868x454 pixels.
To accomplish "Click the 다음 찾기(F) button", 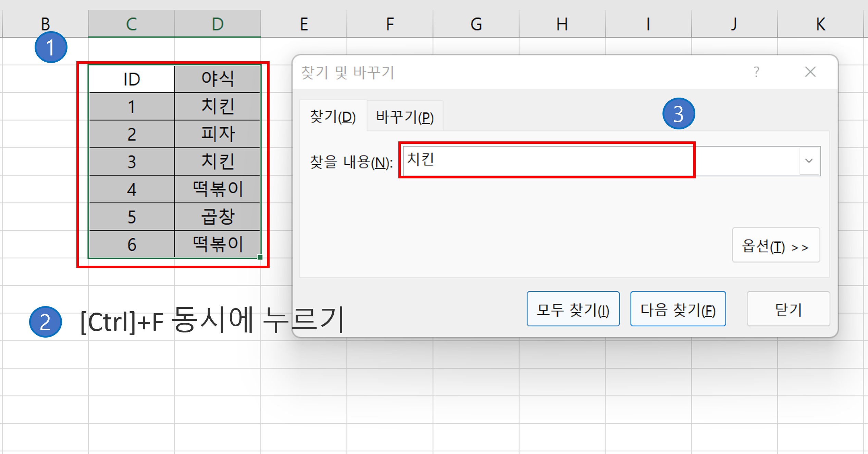I will (x=678, y=308).
